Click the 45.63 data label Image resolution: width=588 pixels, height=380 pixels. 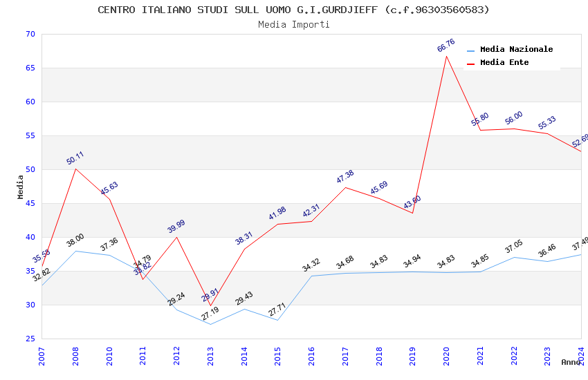coord(109,188)
